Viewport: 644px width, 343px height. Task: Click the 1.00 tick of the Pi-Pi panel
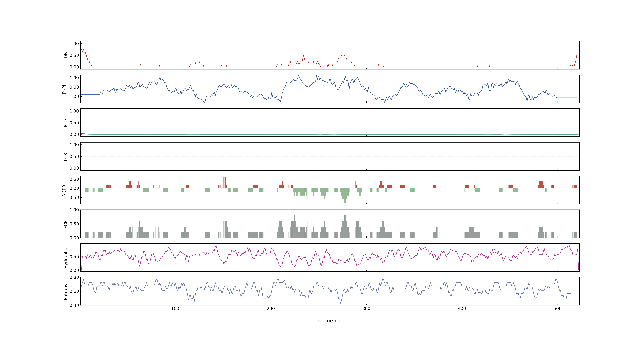(74, 78)
